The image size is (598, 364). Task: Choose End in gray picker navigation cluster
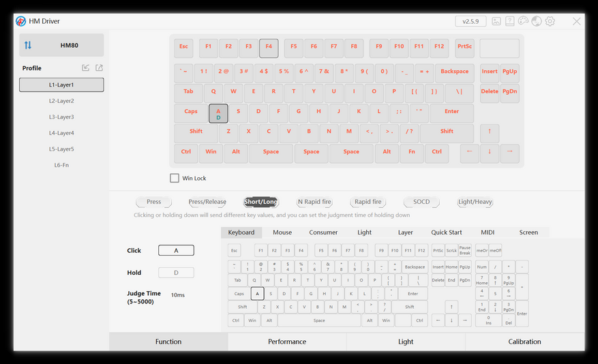point(451,280)
